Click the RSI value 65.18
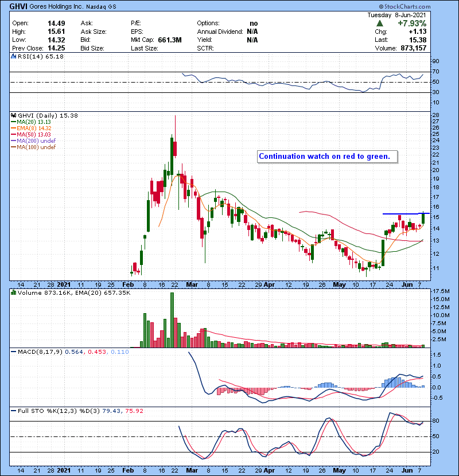The image size is (459, 476). [x=55, y=56]
